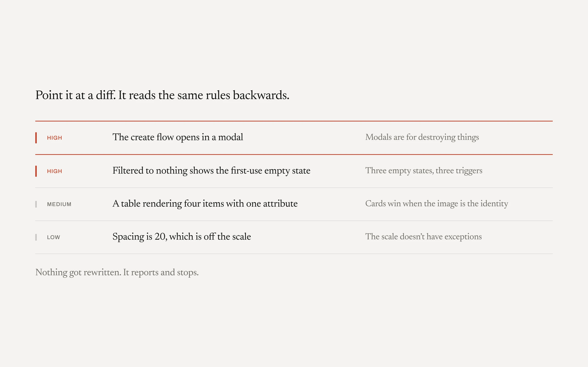The height and width of the screenshot is (367, 588).
Task: Click the red severity bar beside first HIGH
Action: tap(36, 138)
